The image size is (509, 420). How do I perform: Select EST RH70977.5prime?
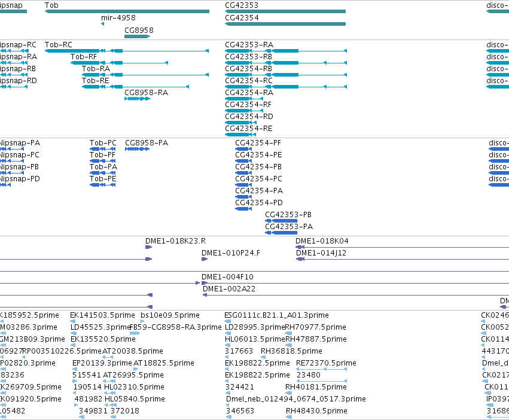[x=316, y=327]
